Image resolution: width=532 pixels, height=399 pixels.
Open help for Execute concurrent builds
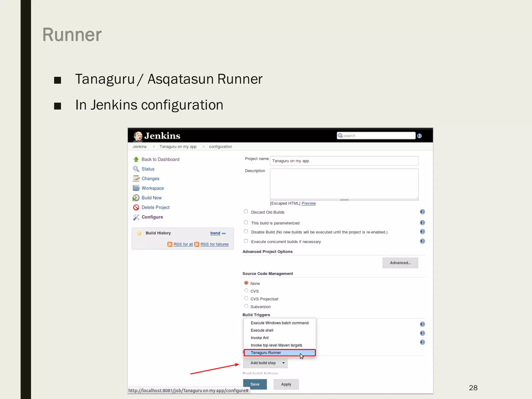422,241
